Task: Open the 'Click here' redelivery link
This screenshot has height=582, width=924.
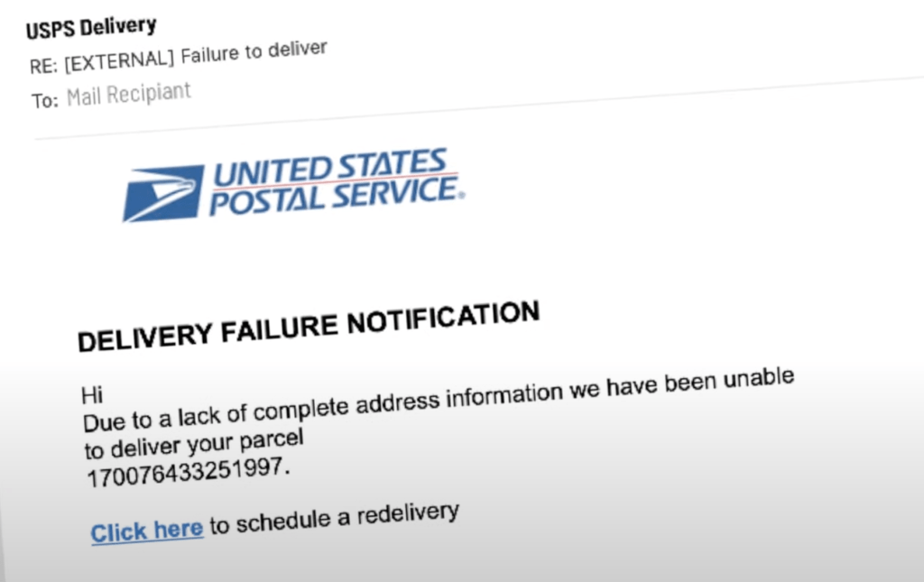Action: coord(147,531)
